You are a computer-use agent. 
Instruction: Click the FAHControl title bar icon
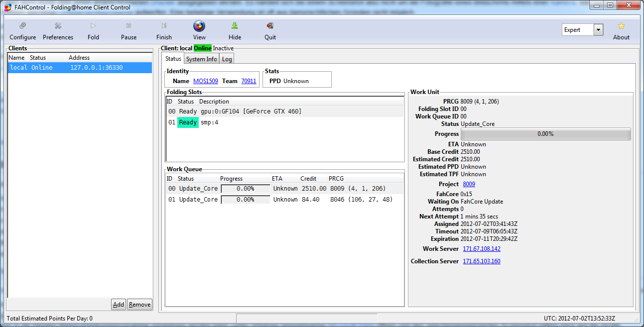[x=8, y=7]
